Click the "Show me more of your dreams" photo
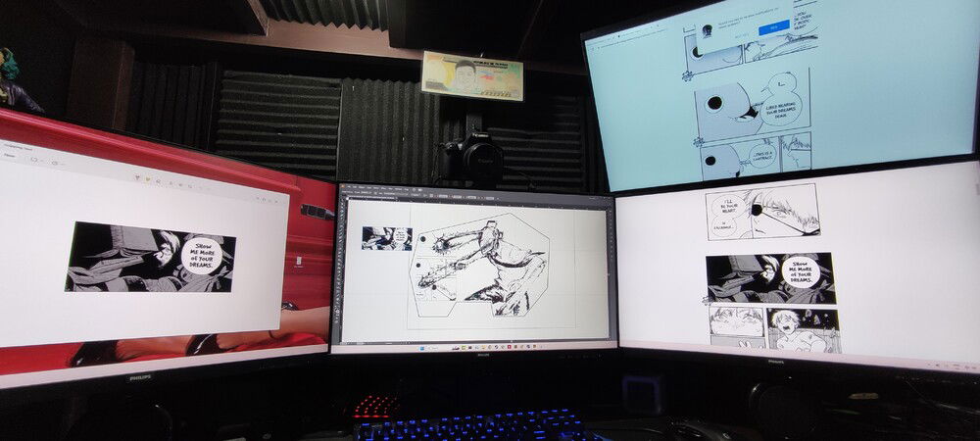This screenshot has width=980, height=441. click(150, 257)
